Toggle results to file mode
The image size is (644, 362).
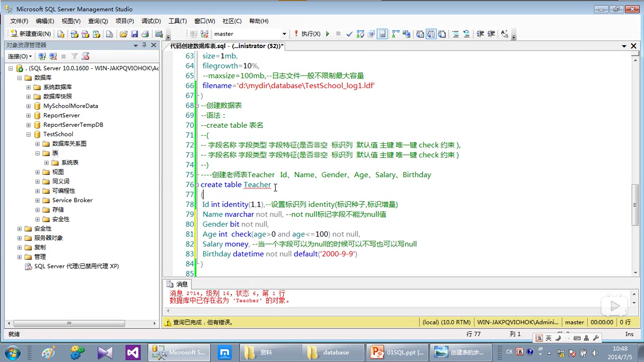tap(442, 34)
